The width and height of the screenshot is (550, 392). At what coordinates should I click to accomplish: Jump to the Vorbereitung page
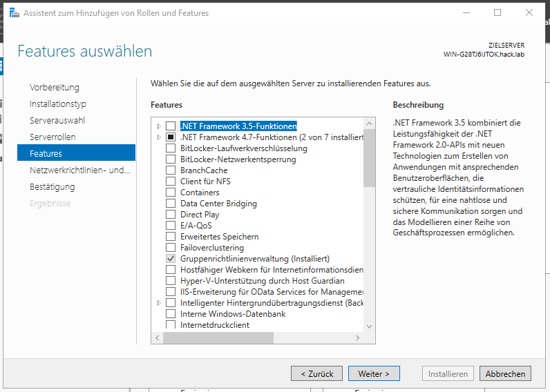(55, 88)
